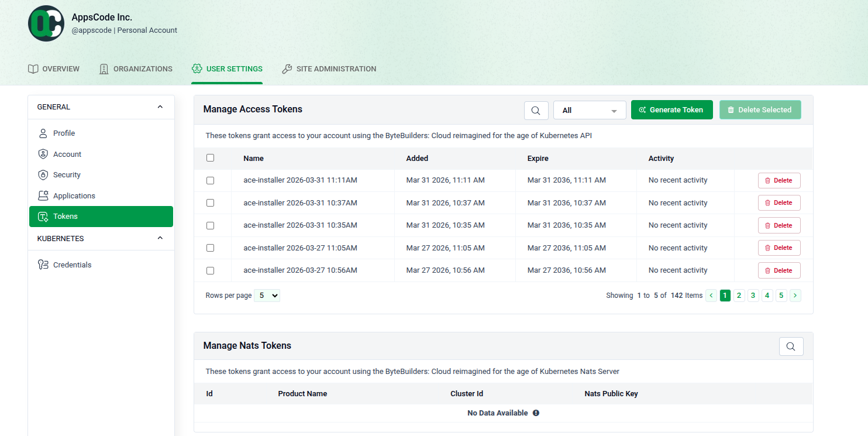Select the checkbox for ace-installer 2026-03-31 11:11AM
This screenshot has height=436, width=868.
pos(209,180)
